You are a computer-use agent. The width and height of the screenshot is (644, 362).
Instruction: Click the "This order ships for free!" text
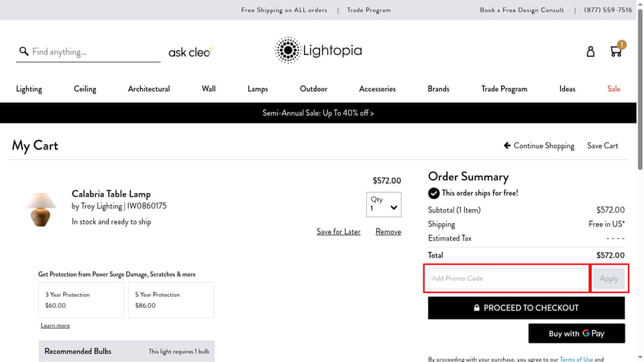pyautogui.click(x=480, y=193)
